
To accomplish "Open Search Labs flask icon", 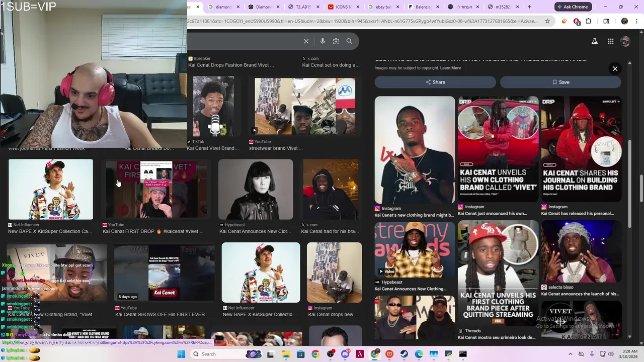I will (595, 41).
